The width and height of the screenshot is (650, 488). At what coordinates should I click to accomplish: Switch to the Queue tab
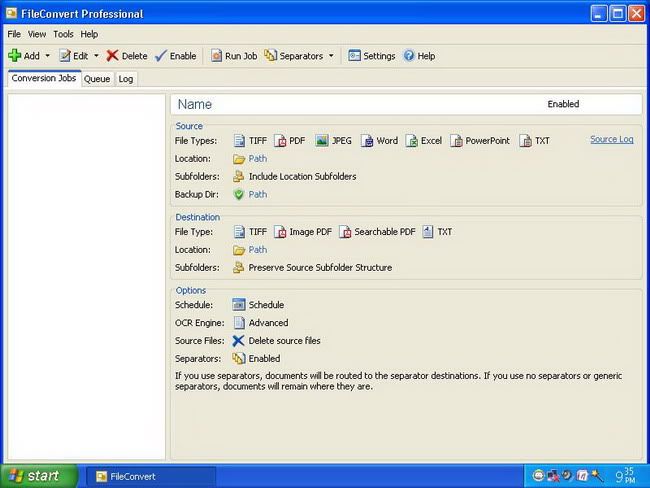[x=97, y=79]
